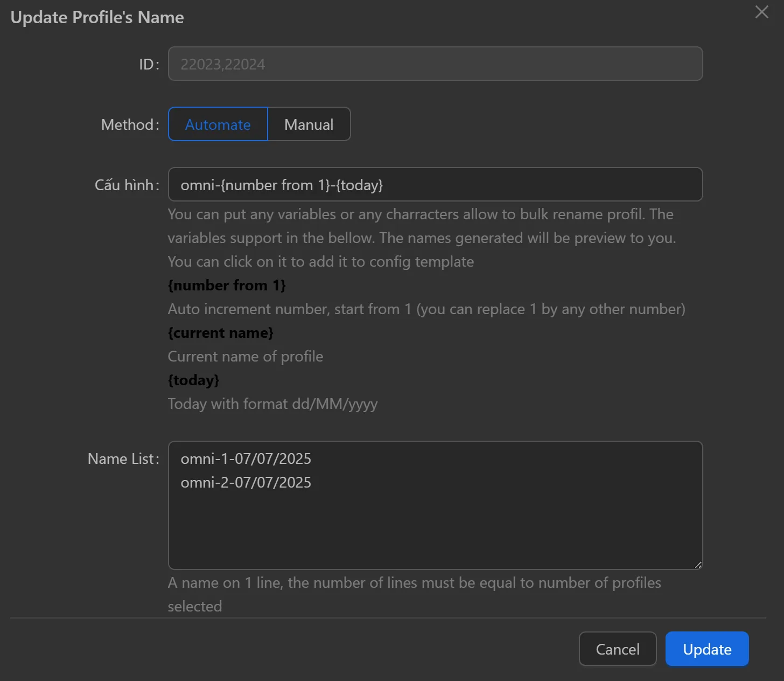
Task: Click the disabled ID field
Action: point(435,64)
